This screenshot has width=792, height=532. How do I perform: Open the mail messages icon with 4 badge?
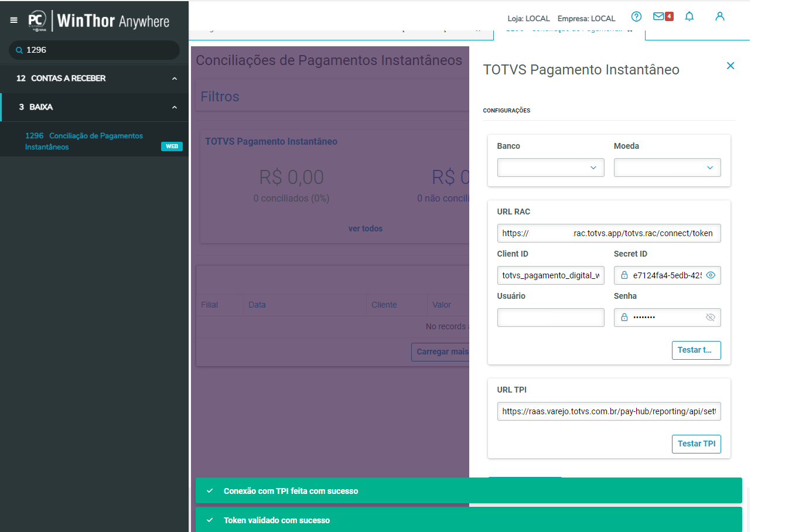pos(663,16)
